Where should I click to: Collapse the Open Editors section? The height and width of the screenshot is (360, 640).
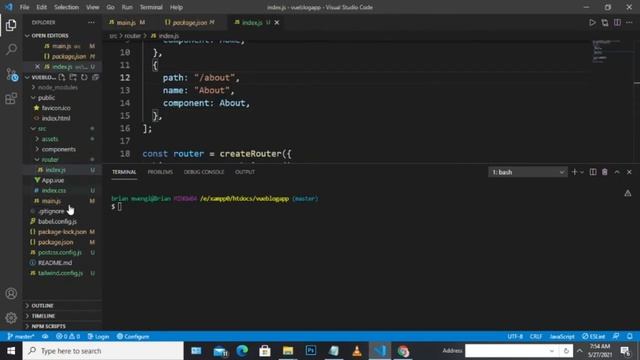click(x=49, y=36)
